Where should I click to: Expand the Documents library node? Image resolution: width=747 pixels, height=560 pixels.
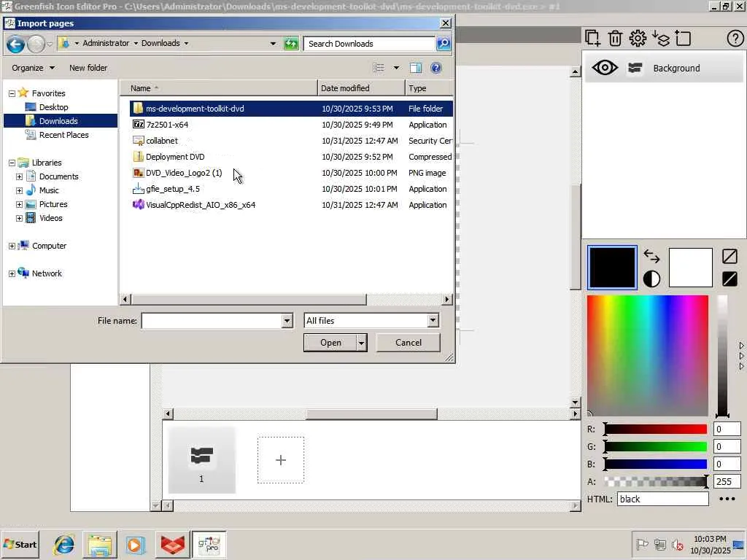(x=19, y=176)
